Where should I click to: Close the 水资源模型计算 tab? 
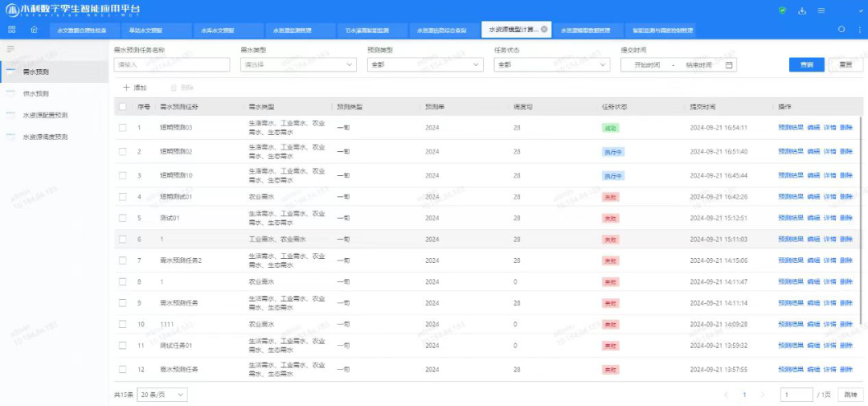click(544, 29)
